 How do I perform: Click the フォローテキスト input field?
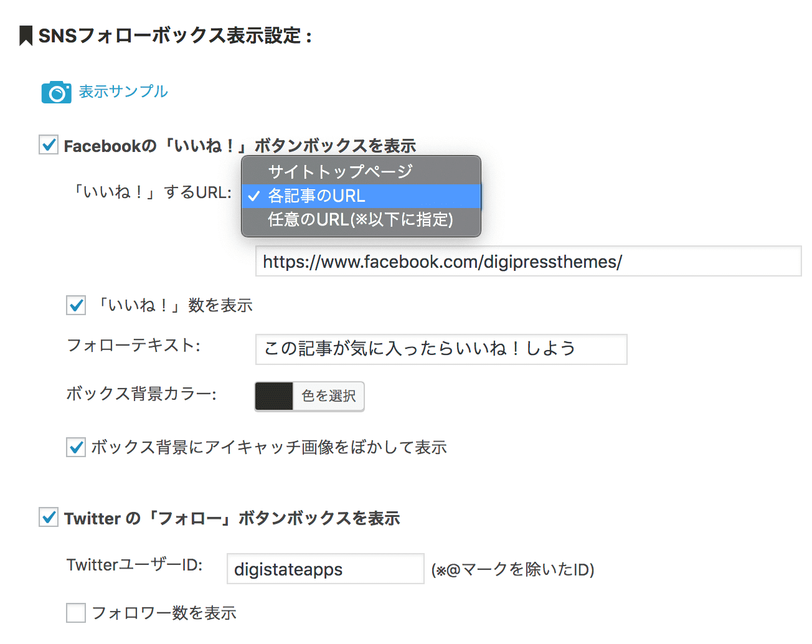(441, 349)
